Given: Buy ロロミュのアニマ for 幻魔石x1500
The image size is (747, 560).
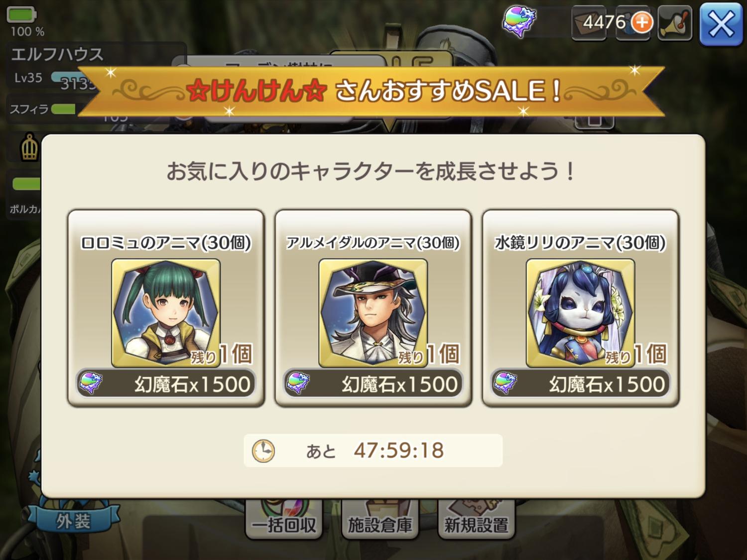Looking at the screenshot, I should pyautogui.click(x=166, y=383).
